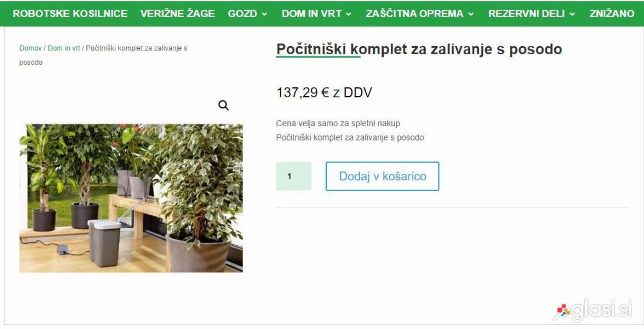Select the GOZD menu label
Image resolution: width=644 pixels, height=329 pixels.
pyautogui.click(x=243, y=14)
